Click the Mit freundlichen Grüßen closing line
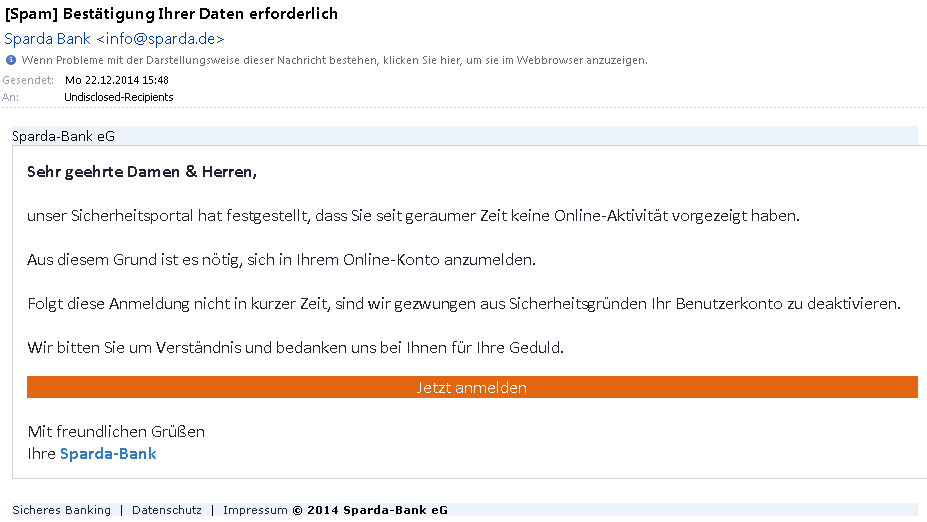 tap(116, 432)
